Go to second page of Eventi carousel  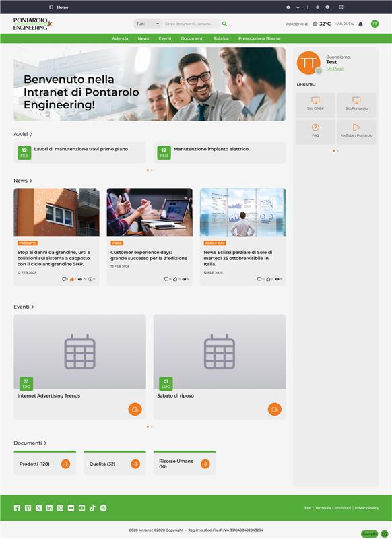[x=152, y=426]
